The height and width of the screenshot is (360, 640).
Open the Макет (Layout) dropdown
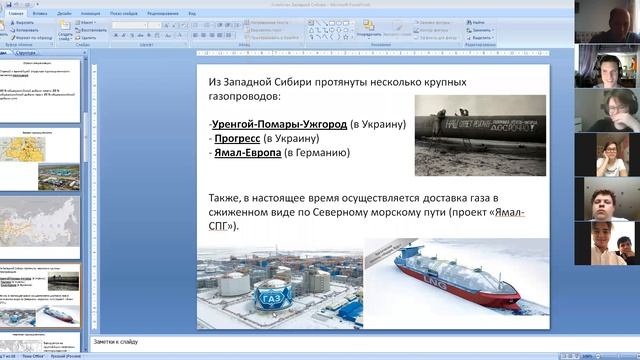pyautogui.click(x=86, y=23)
